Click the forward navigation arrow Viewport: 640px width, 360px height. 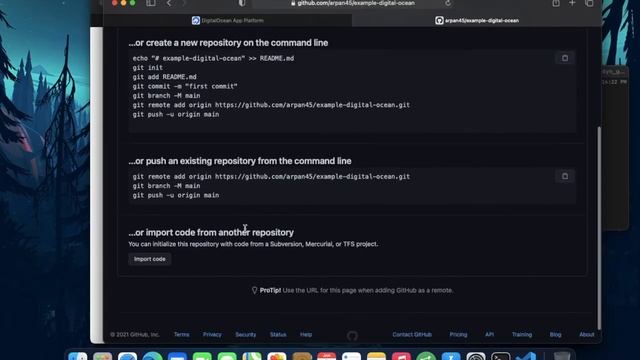click(x=184, y=3)
